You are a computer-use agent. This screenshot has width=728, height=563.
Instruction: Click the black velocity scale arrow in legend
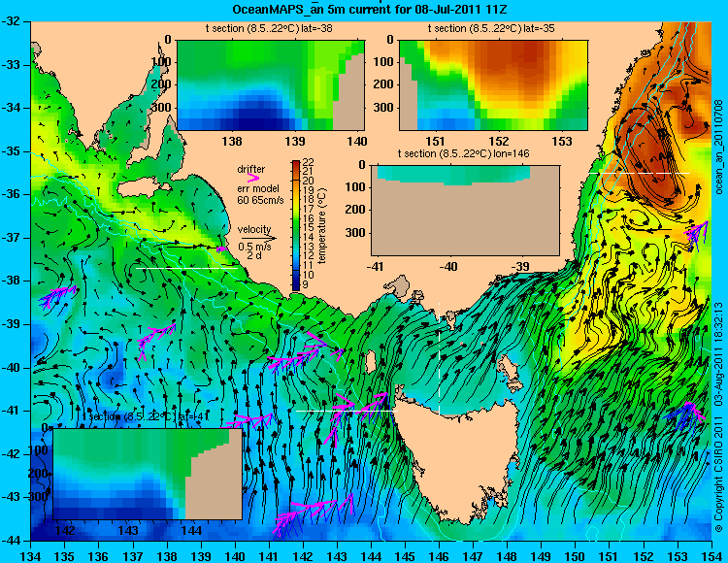(258, 238)
